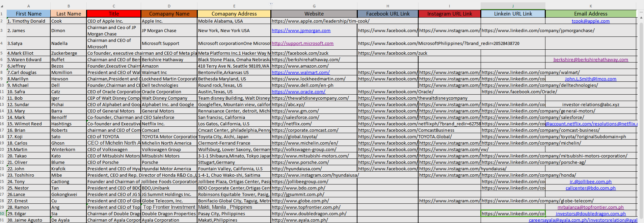Select column C header
Viewport: 644px width, 223px height.
114,6
